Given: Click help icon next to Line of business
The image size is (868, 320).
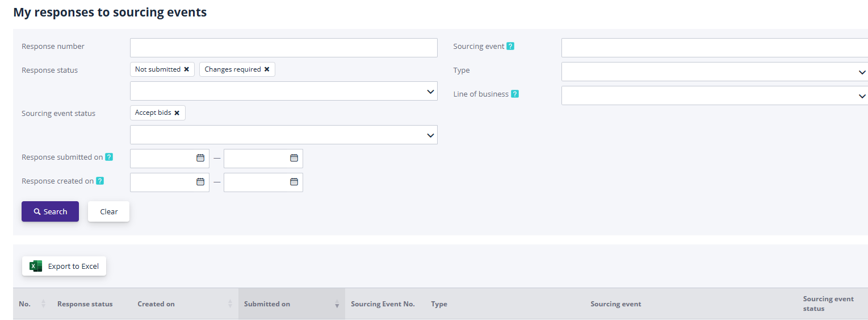Looking at the screenshot, I should [514, 94].
